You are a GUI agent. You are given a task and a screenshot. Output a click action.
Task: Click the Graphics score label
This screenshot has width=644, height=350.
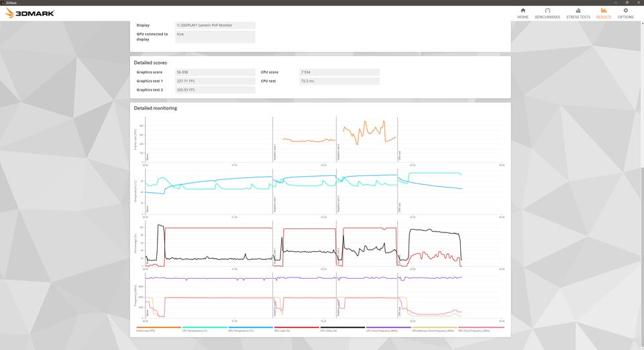pos(150,72)
